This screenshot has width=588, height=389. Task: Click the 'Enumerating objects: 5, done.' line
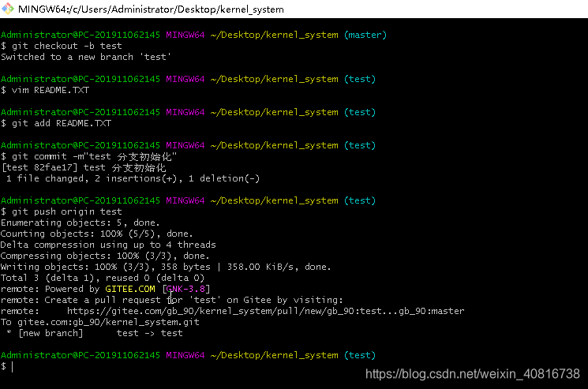[81, 223]
